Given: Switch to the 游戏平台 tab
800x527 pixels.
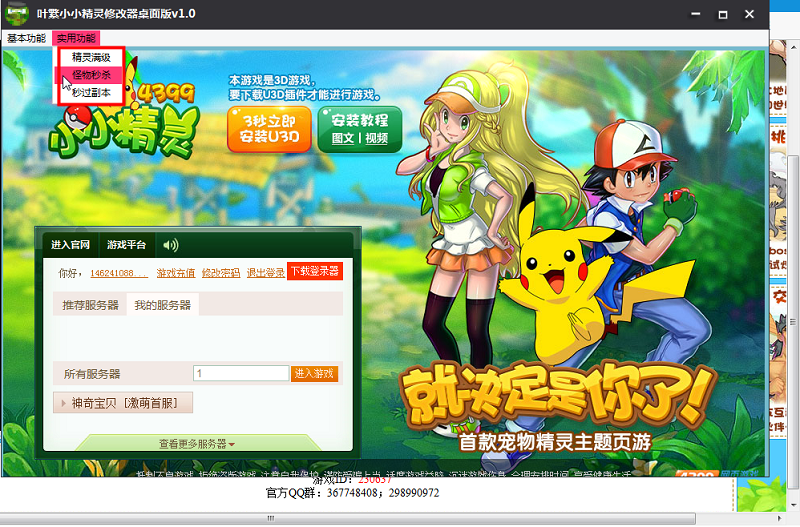Looking at the screenshot, I should pyautogui.click(x=127, y=245).
